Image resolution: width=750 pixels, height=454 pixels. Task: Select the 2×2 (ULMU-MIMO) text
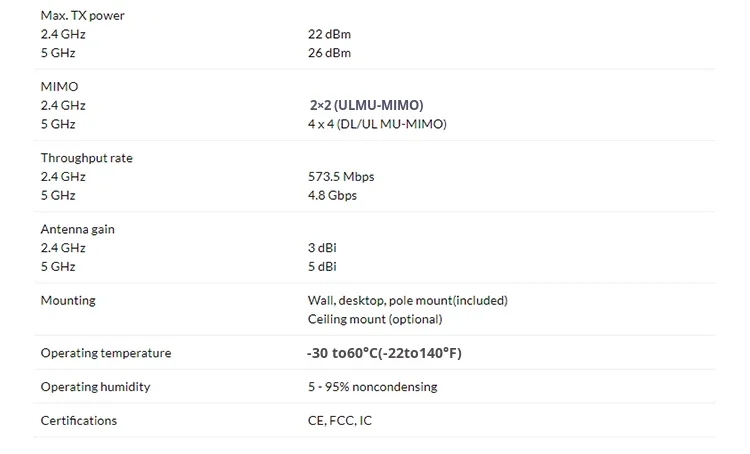[366, 105]
